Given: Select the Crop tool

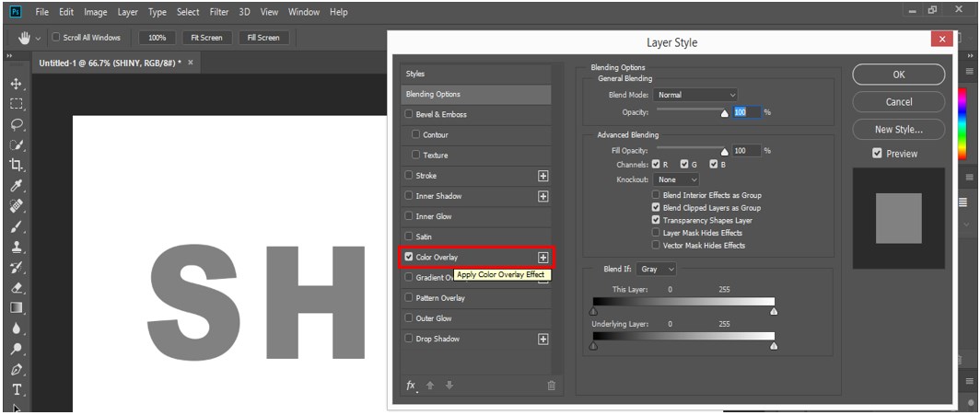Looking at the screenshot, I should click(17, 166).
